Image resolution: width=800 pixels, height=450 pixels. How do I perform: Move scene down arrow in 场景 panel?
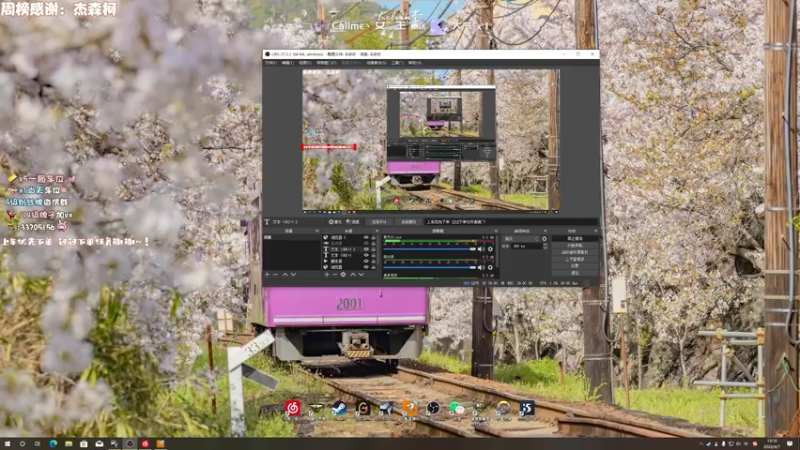coord(293,274)
